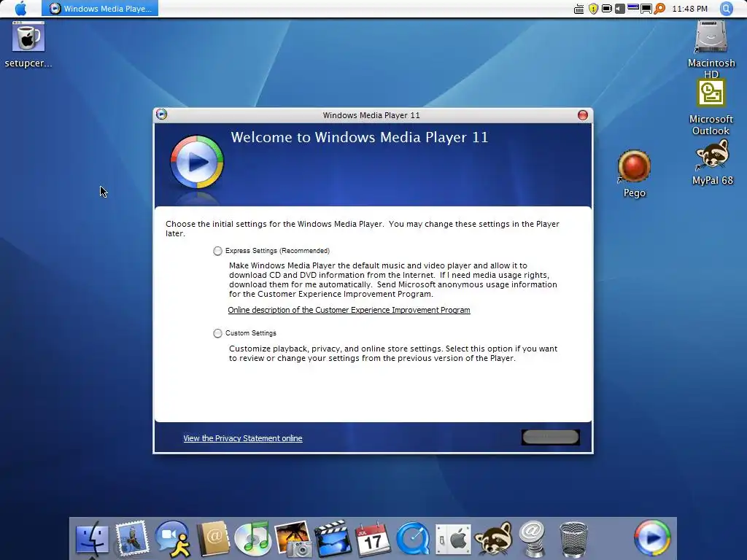Switch to Windows Media Player taskbar item
This screenshot has width=747, height=560.
point(100,9)
